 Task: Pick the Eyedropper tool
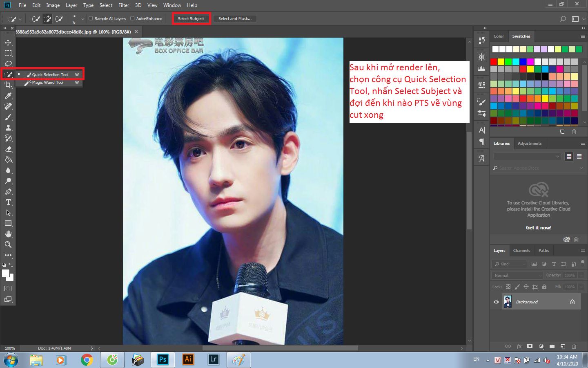[8, 96]
